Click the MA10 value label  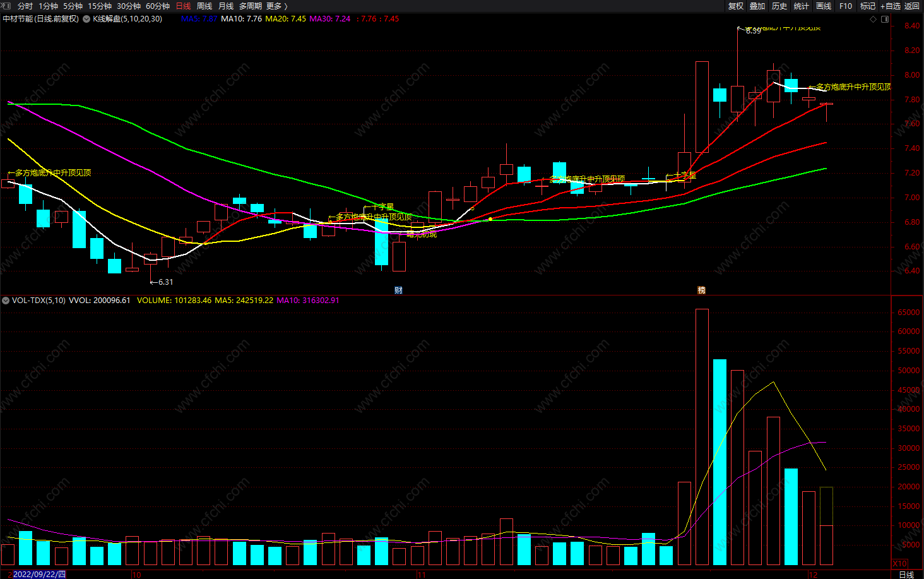point(241,19)
